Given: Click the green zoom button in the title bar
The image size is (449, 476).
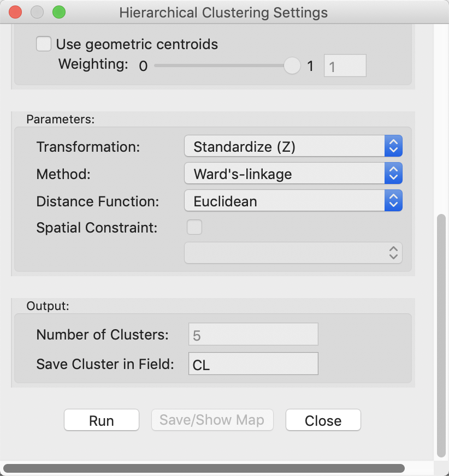Looking at the screenshot, I should click(x=59, y=11).
